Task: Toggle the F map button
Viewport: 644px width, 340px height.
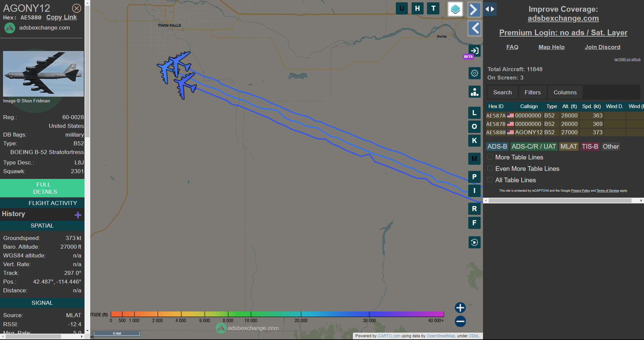Action: click(474, 223)
